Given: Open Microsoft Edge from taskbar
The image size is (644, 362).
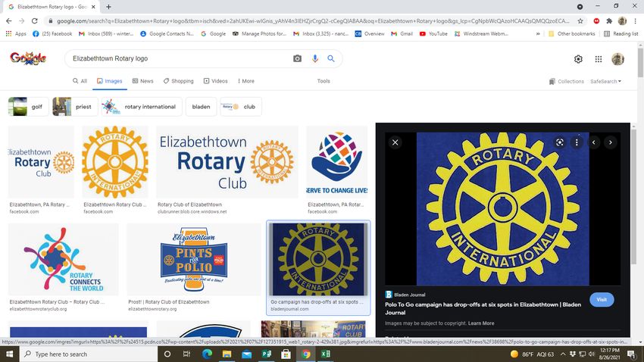Looking at the screenshot, I should point(207,354).
